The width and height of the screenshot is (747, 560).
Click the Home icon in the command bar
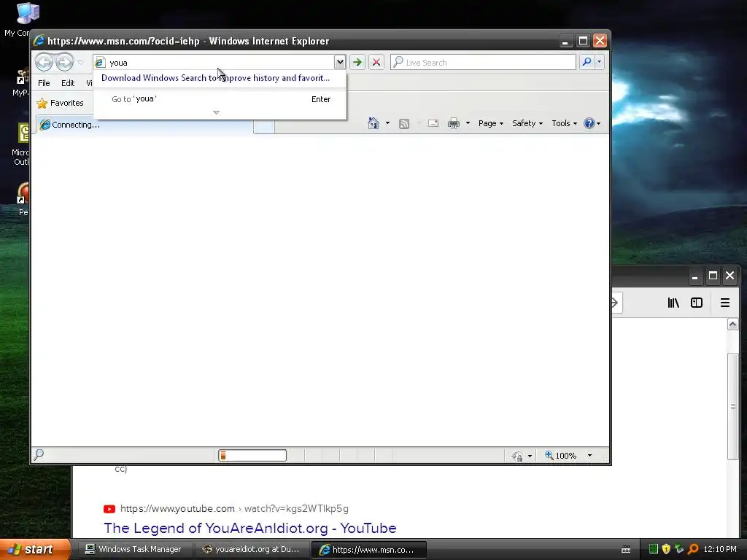[373, 123]
